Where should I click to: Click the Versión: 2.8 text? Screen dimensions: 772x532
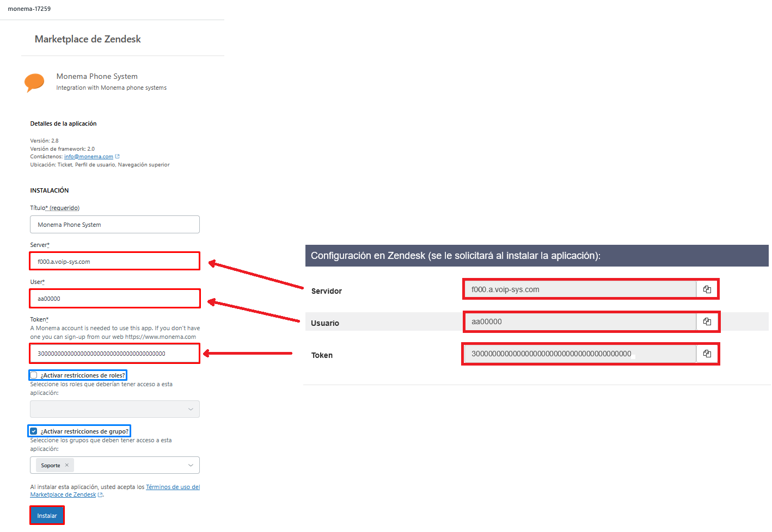point(44,141)
